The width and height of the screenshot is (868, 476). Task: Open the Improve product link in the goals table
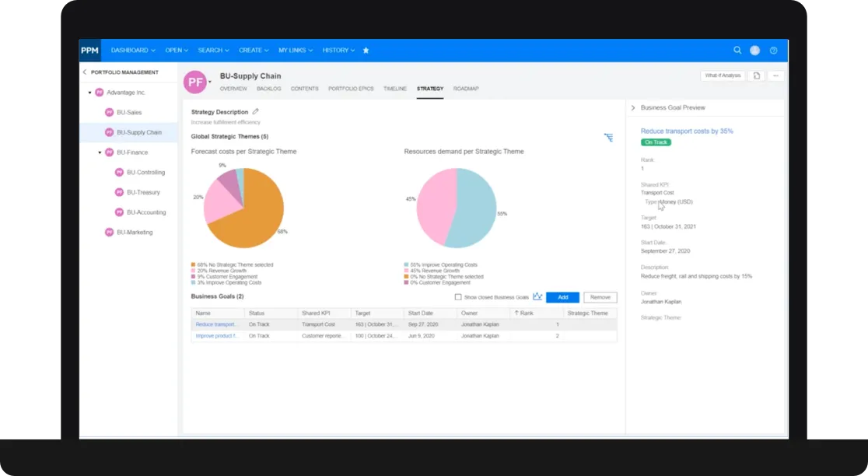[216, 336]
